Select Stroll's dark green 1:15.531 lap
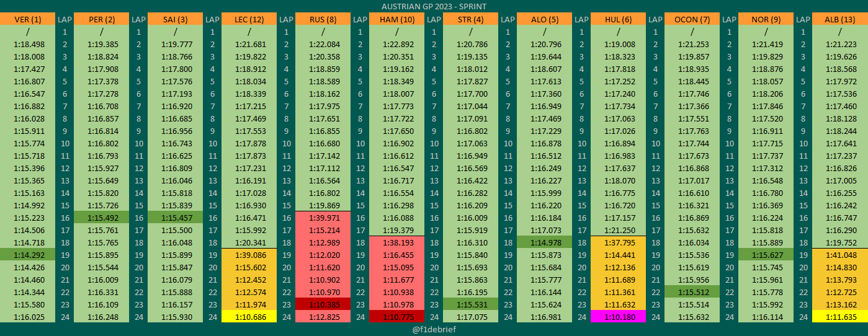868x336 pixels. [471, 304]
